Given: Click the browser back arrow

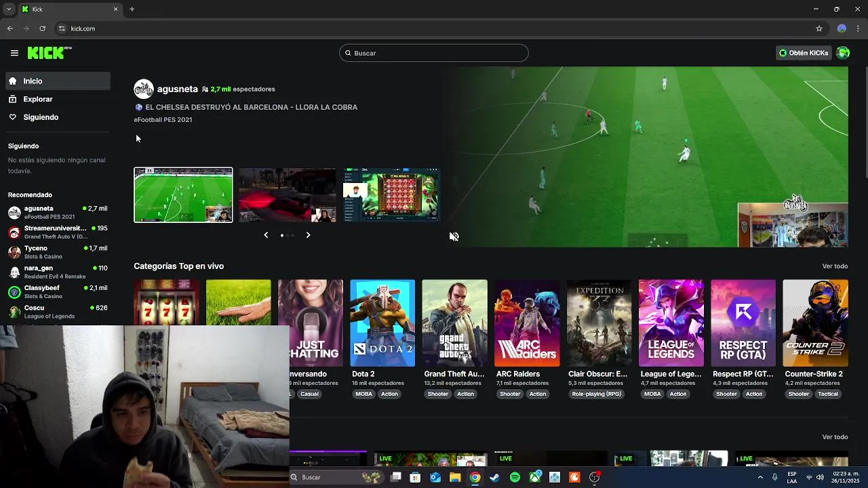Looking at the screenshot, I should pos(9,28).
